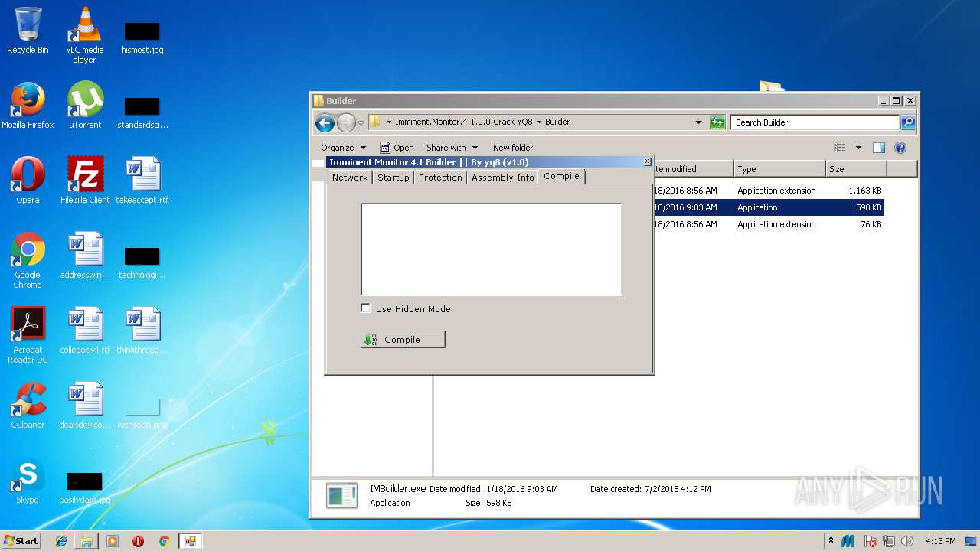The image size is (980, 551).
Task: Click the Open button in Explorer toolbar
Action: pyautogui.click(x=397, y=148)
